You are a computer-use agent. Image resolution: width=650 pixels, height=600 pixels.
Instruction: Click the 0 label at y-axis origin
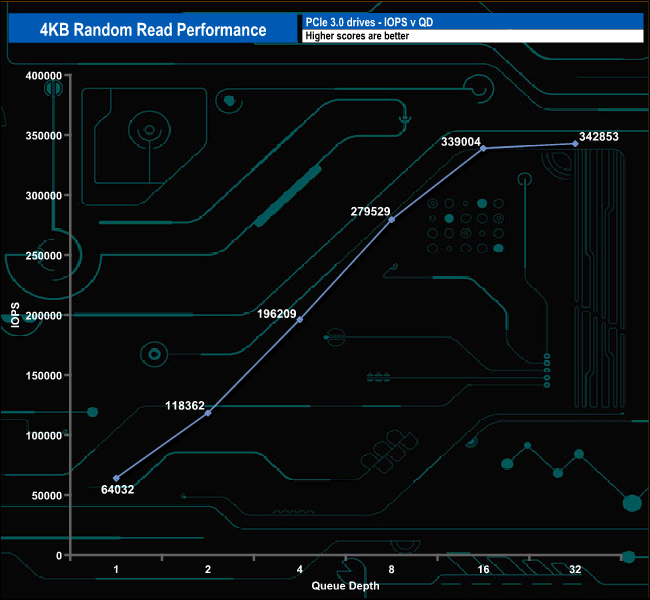tap(59, 556)
